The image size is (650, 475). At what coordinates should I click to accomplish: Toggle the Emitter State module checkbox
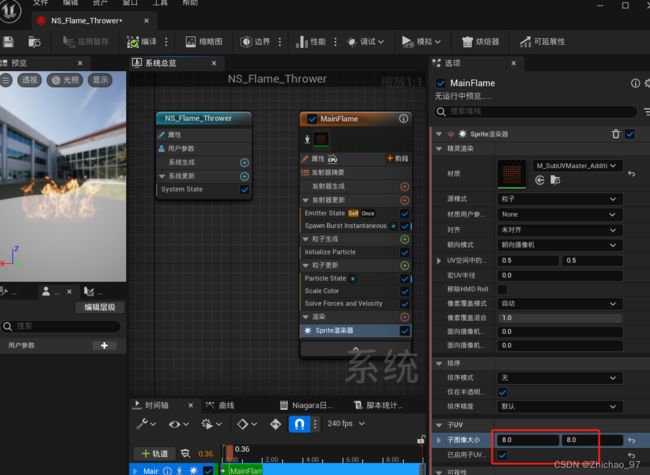pos(405,213)
